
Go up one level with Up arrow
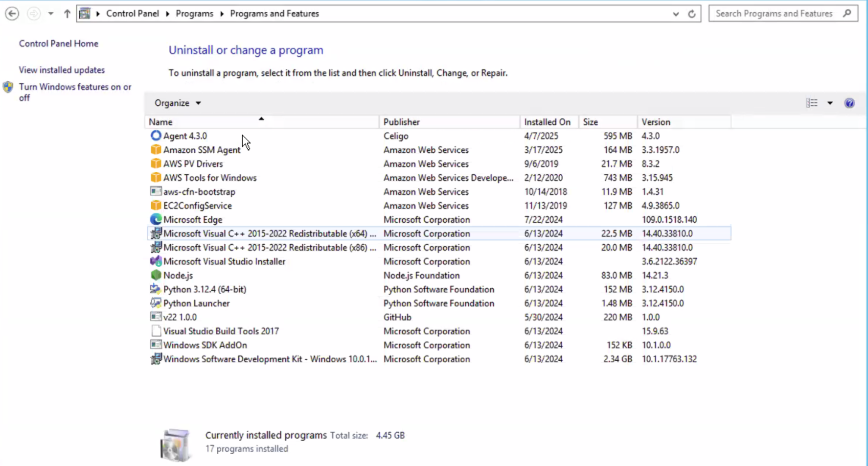pyautogui.click(x=67, y=14)
